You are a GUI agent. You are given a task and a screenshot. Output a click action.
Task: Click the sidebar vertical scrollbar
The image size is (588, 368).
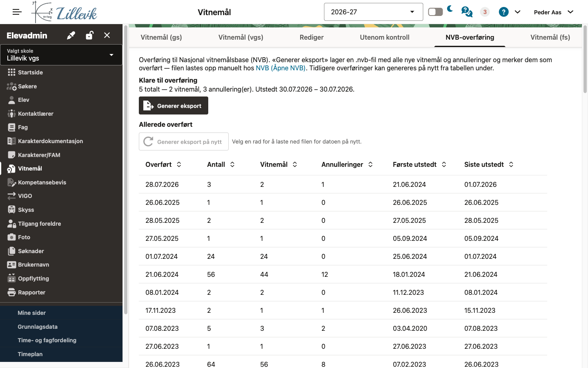[x=126, y=170]
